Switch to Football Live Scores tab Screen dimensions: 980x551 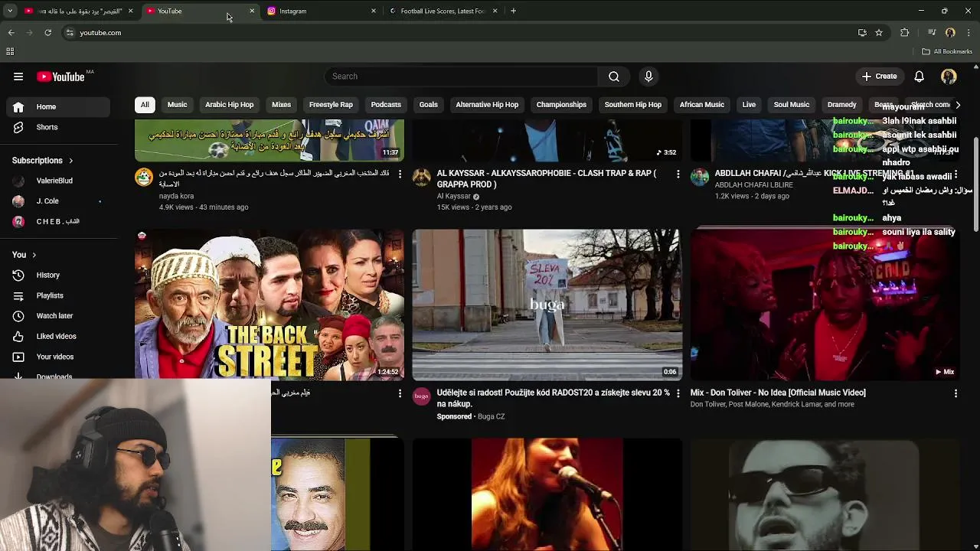[442, 11]
